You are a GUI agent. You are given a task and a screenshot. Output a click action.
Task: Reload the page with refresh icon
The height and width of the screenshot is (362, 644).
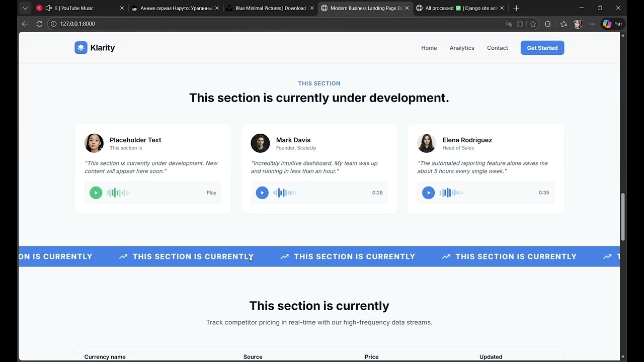[x=39, y=24]
